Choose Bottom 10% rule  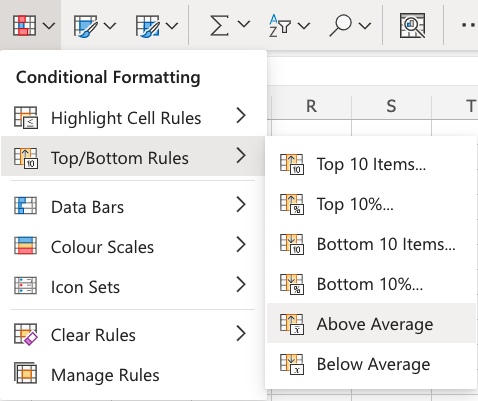(x=371, y=284)
